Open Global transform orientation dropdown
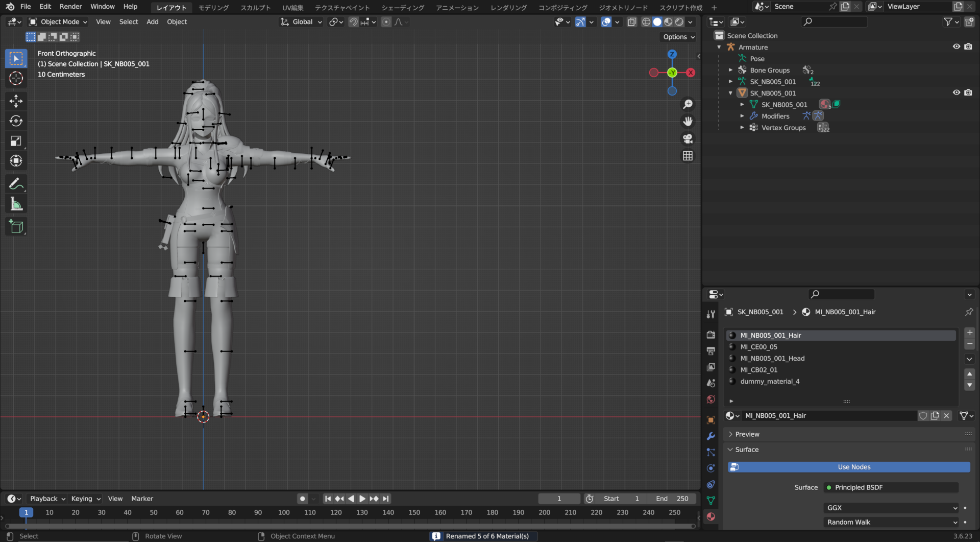The height and width of the screenshot is (542, 980). 301,22
